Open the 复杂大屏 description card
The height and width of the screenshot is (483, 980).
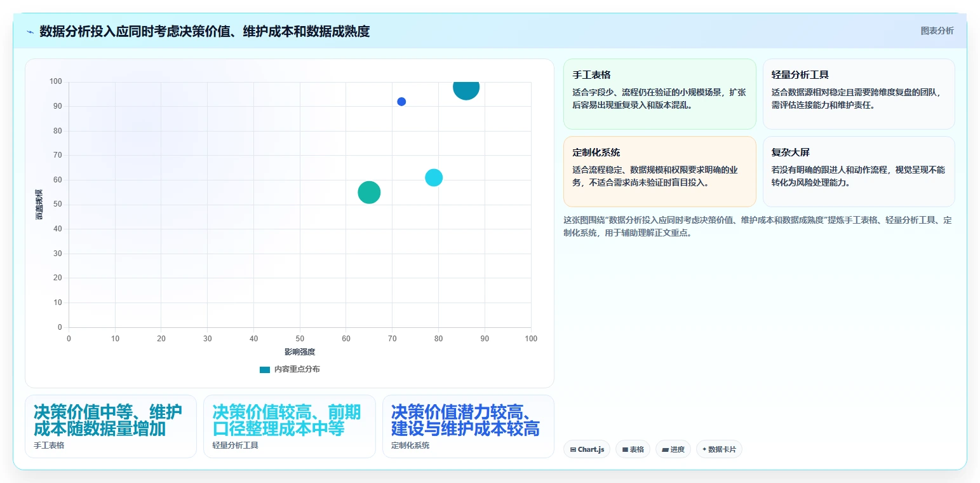pos(859,172)
